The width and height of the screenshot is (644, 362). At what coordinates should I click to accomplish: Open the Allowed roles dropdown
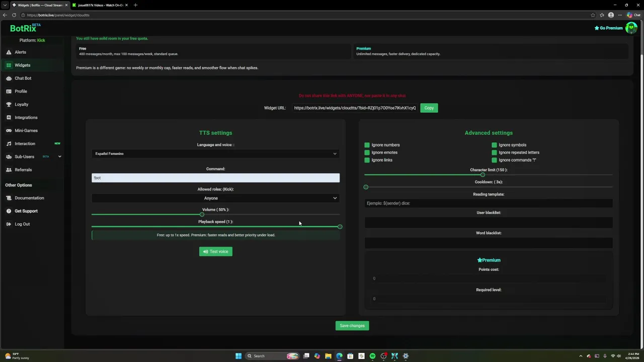tap(215, 198)
